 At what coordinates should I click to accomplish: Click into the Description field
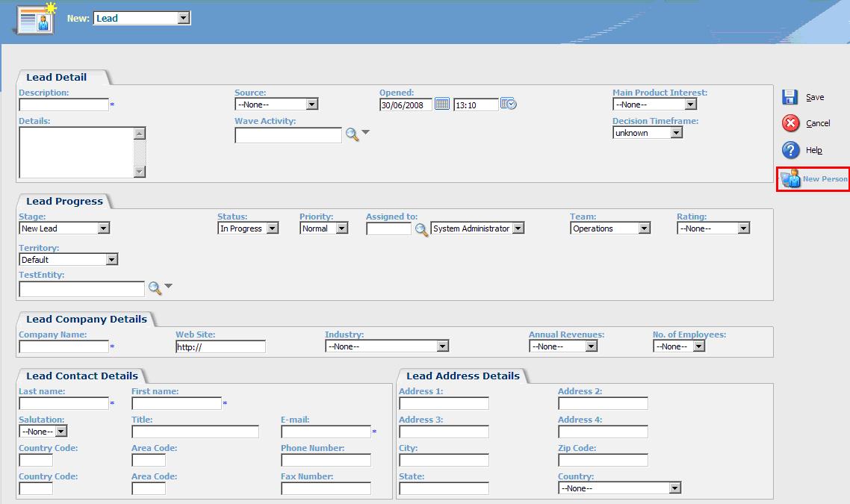click(x=64, y=105)
